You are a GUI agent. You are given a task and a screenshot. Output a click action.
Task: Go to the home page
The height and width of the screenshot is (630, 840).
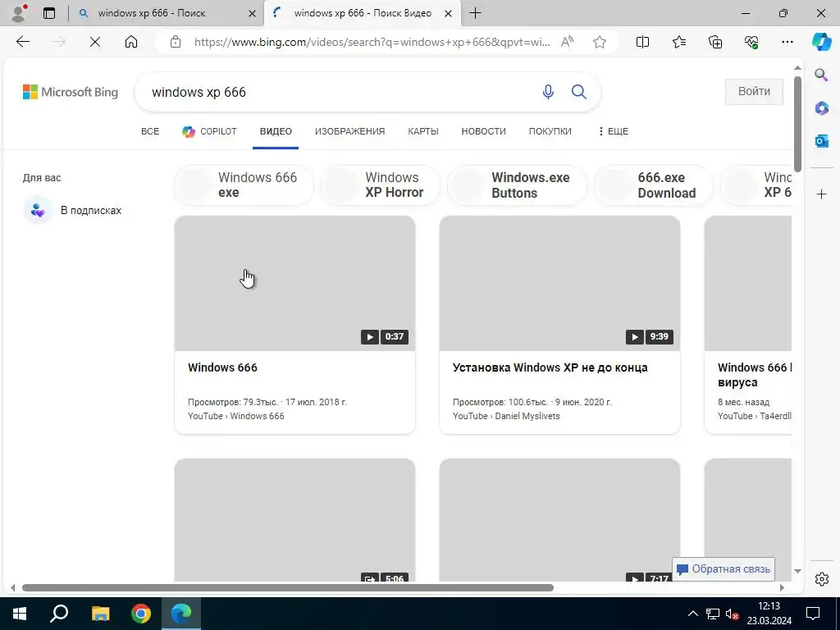point(130,42)
